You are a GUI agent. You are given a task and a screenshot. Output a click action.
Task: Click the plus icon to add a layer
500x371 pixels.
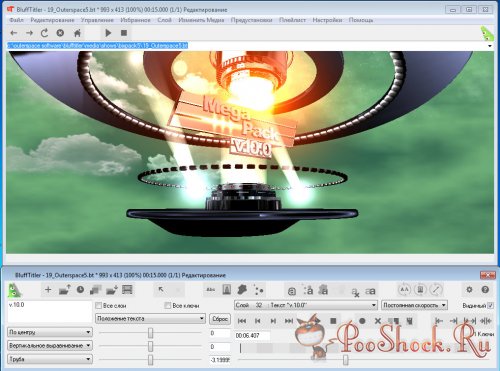48,289
